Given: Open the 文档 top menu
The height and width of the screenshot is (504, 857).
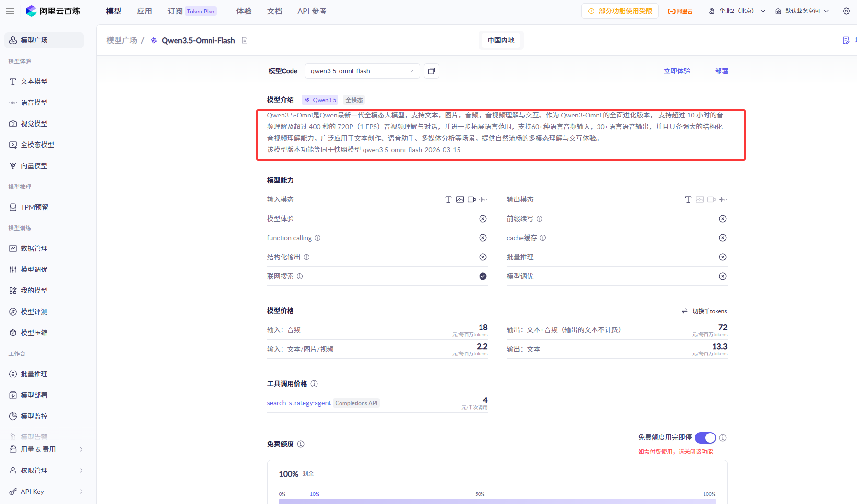Looking at the screenshot, I should tap(275, 11).
